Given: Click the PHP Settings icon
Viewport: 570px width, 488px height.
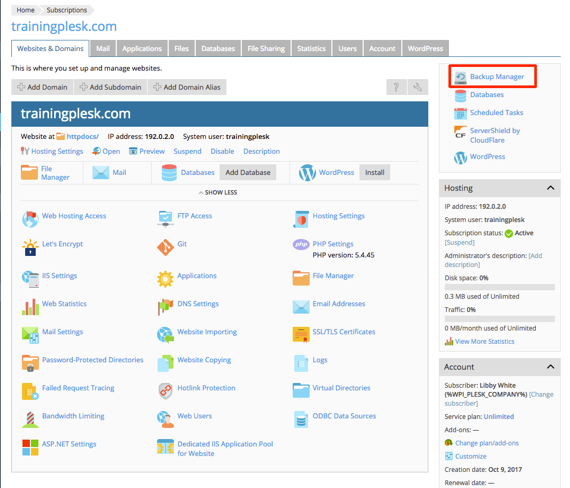Looking at the screenshot, I should coord(301,244).
